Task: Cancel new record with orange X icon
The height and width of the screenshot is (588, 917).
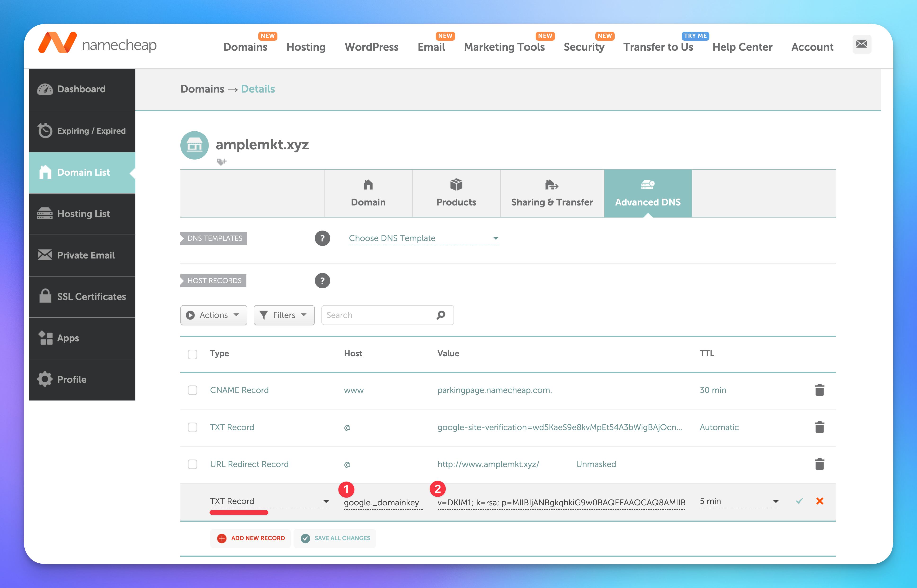Action: tap(819, 501)
